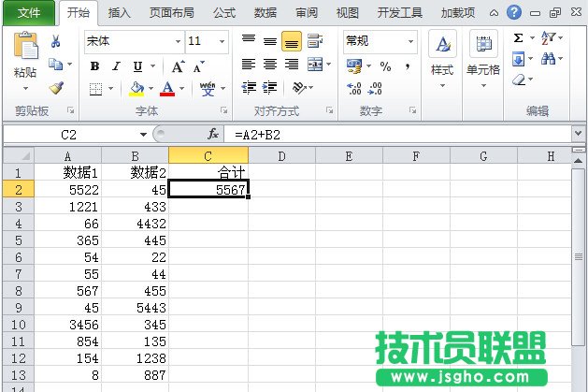
Task: Toggle Bold formatting
Action: (x=94, y=66)
